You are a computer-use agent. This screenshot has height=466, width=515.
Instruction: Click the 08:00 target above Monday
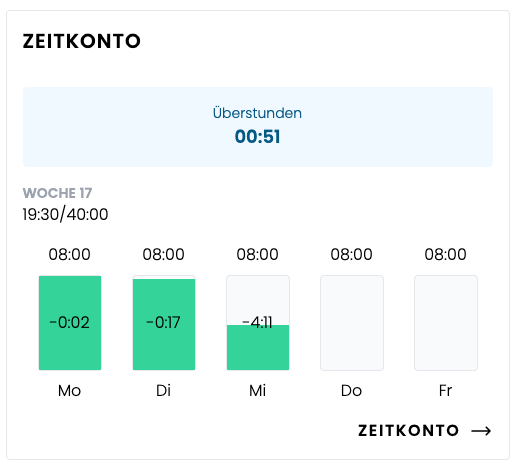tap(69, 254)
